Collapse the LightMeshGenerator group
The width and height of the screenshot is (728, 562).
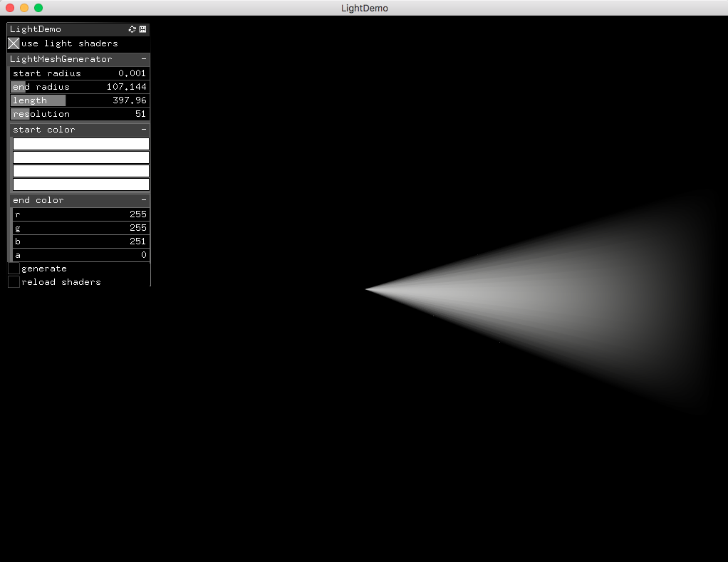pos(144,59)
